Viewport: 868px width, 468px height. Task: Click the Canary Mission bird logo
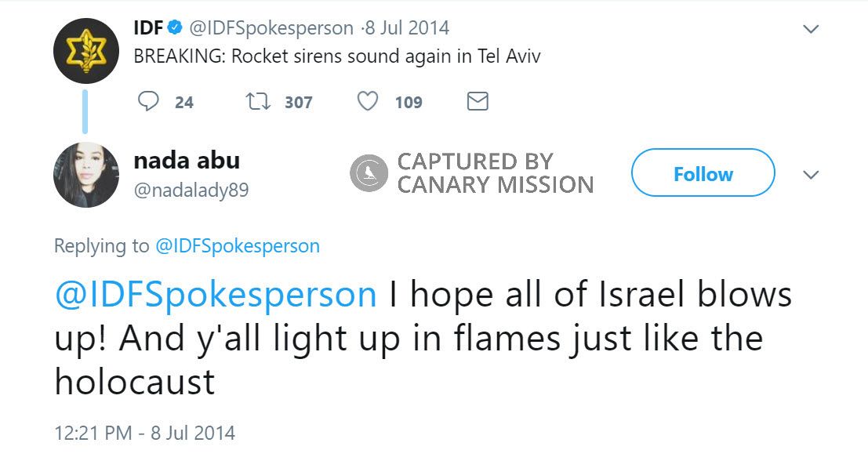(369, 173)
